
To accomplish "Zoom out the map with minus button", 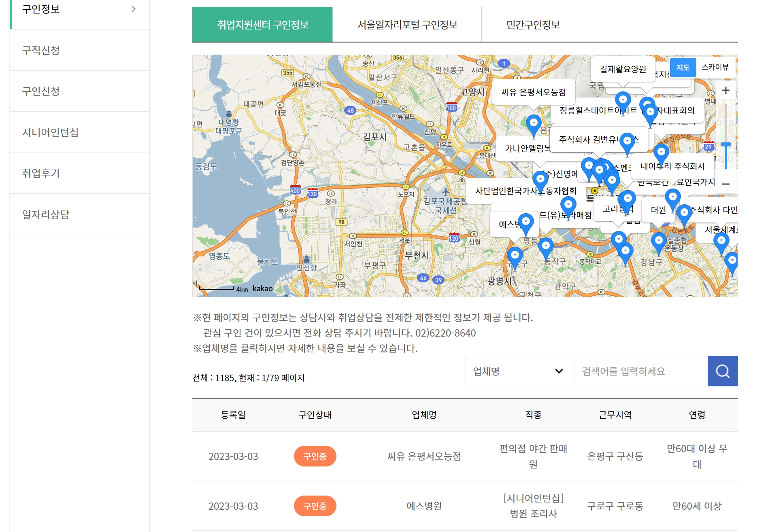I will 725,184.
